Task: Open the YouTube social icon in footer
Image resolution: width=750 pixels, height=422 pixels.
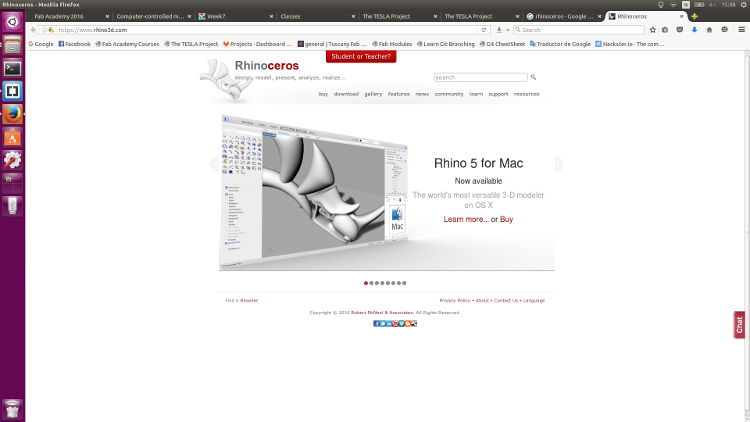Action: 395,323
